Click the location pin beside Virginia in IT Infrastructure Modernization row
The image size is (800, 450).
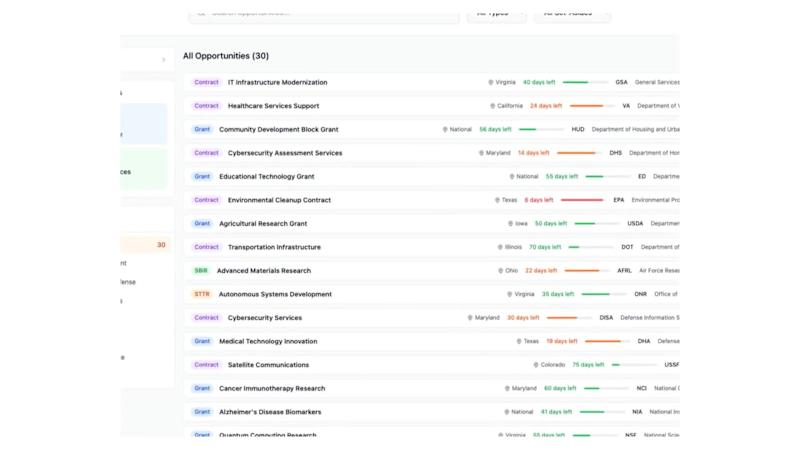[x=491, y=82]
